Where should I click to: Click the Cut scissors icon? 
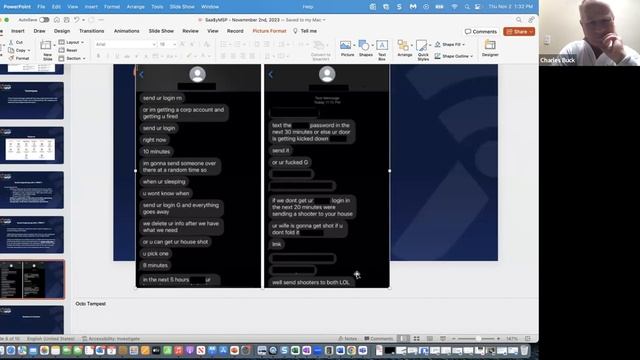point(11,42)
